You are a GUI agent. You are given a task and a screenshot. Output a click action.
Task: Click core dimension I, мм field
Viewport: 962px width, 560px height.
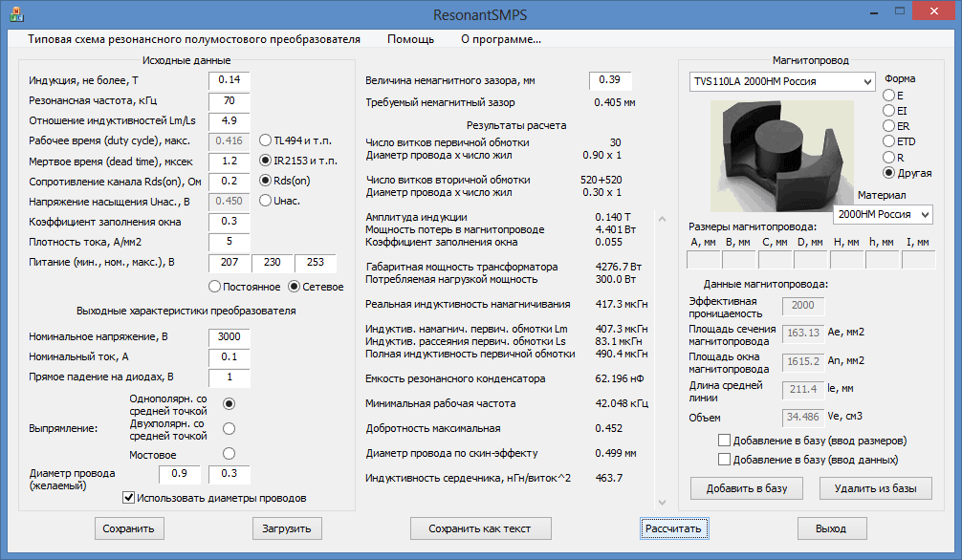pyautogui.click(x=918, y=260)
